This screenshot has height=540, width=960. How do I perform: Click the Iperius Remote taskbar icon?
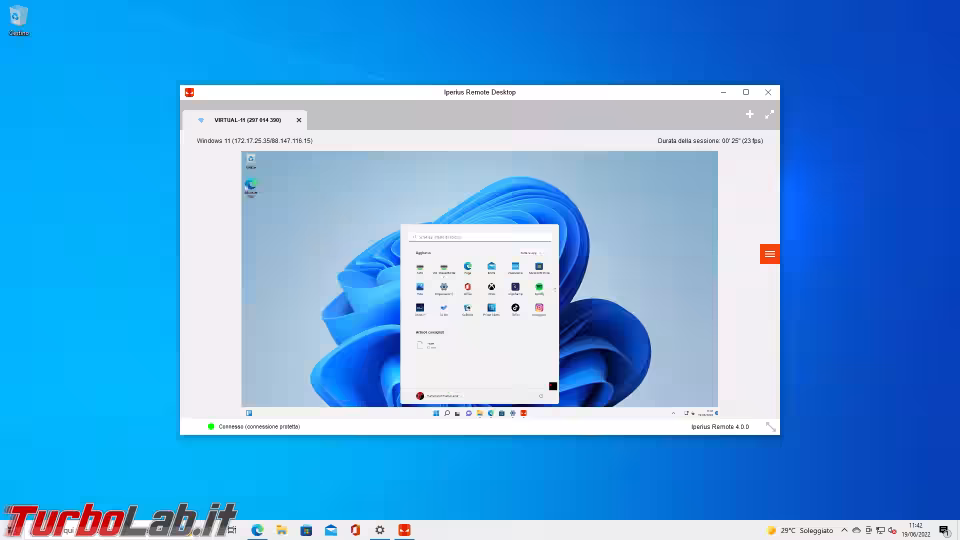(404, 530)
